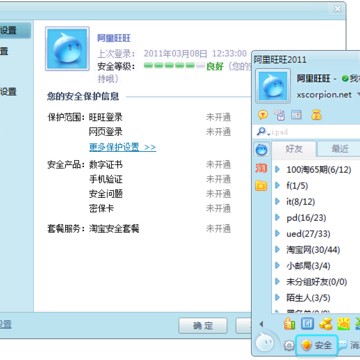Click the orange chat-bubble icon in the AliWangWang toolbar
Screen dimensions: 360x360
pos(263,115)
